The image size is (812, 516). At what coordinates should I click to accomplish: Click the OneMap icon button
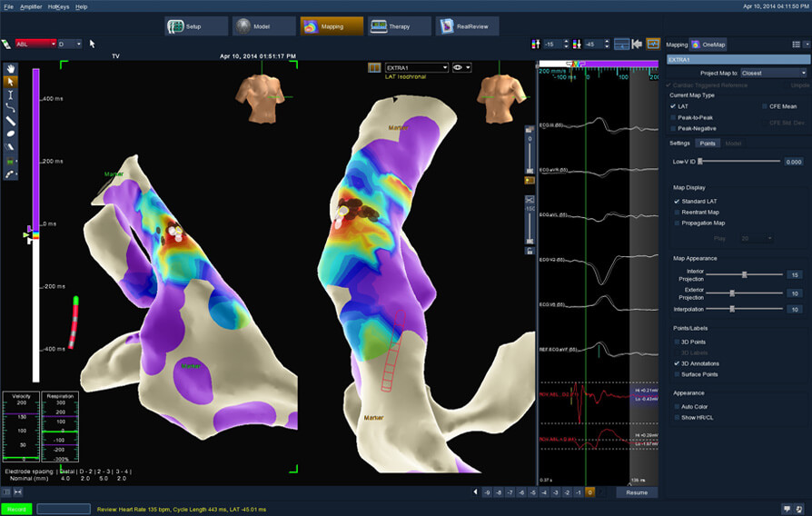click(x=708, y=44)
